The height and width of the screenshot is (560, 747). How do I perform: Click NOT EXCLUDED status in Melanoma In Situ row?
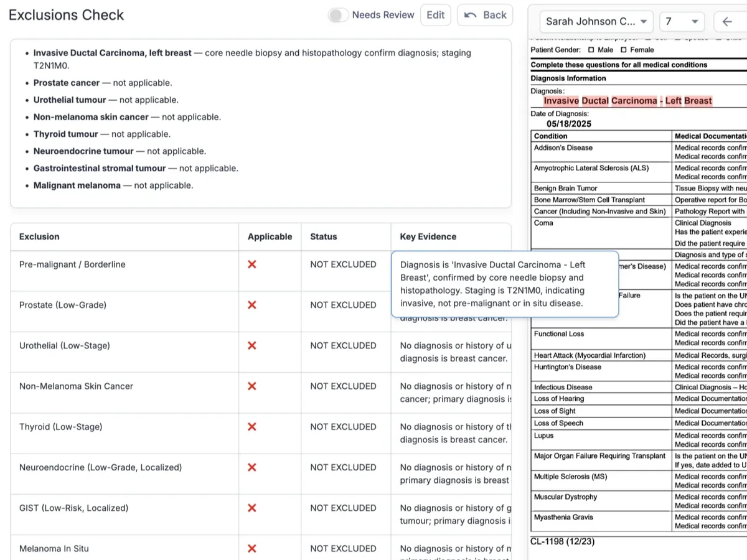pos(343,548)
